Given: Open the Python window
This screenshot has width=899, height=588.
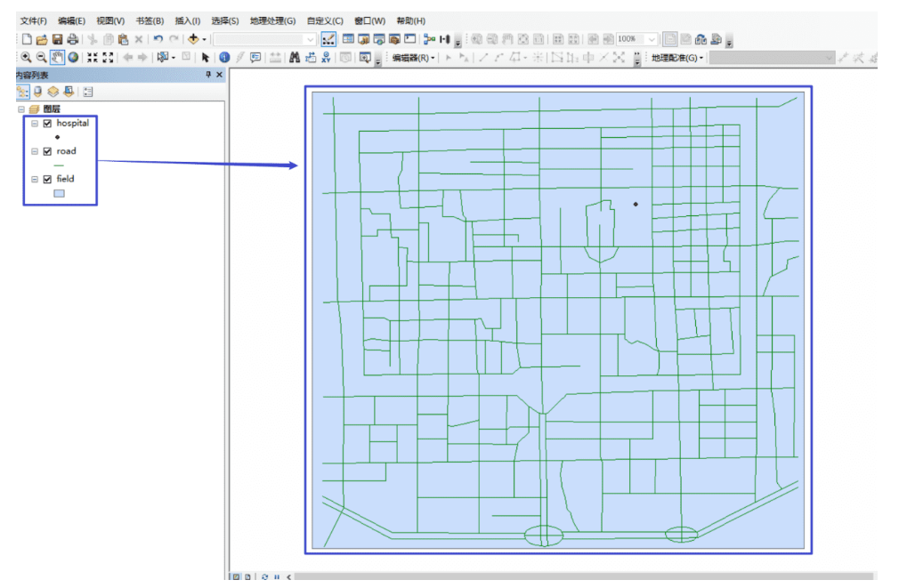Looking at the screenshot, I should click(x=410, y=39).
